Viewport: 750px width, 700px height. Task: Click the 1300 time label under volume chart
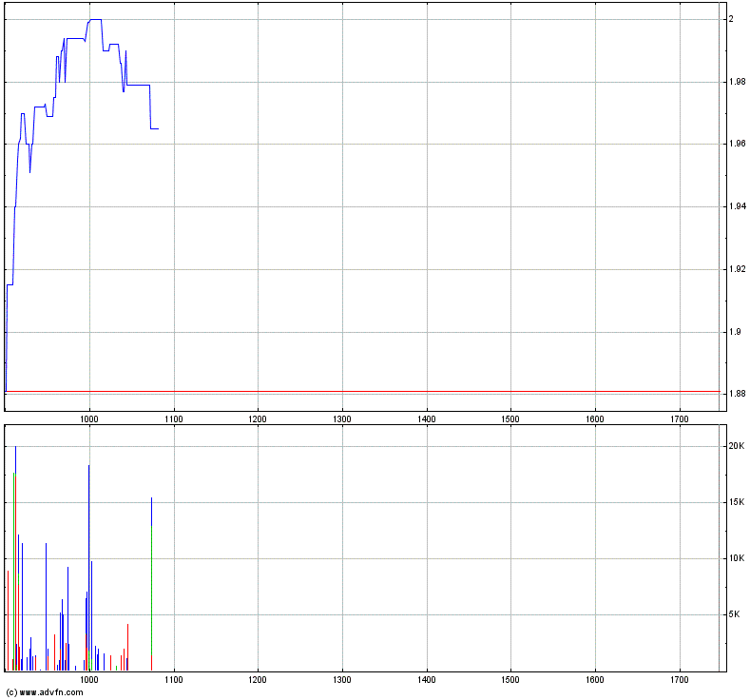click(342, 681)
